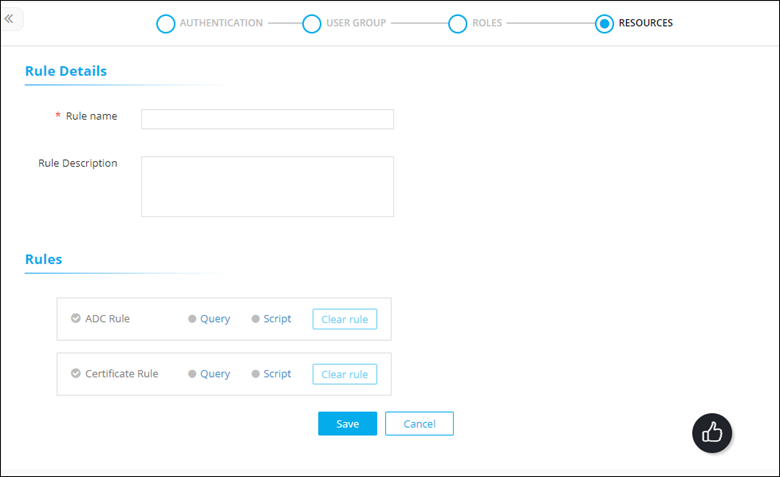Click the Rule name label
Screen dimensions: 780x477
92,116
